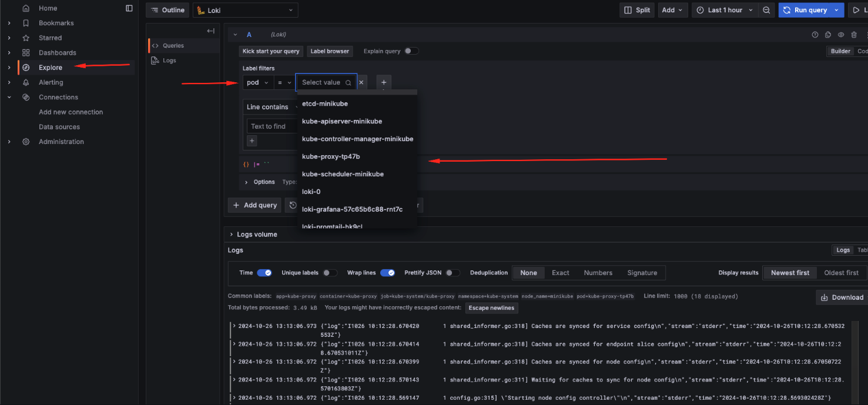Add another label filter with plus
Screen dimensions: 868x405
[x=383, y=83]
